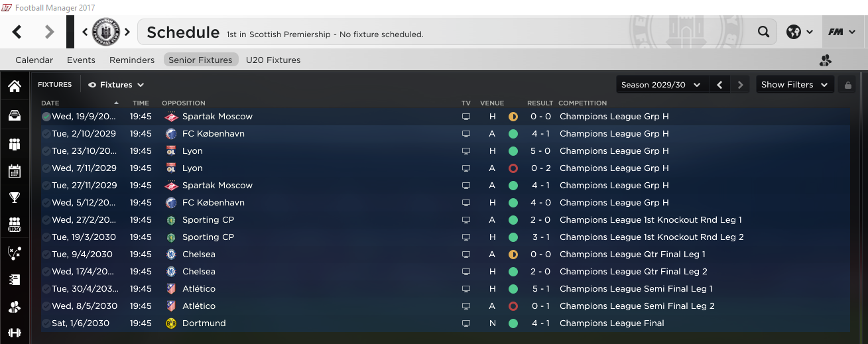Image resolution: width=868 pixels, height=344 pixels.
Task: Open the calendar Schedule icon in sidebar
Action: (14, 171)
